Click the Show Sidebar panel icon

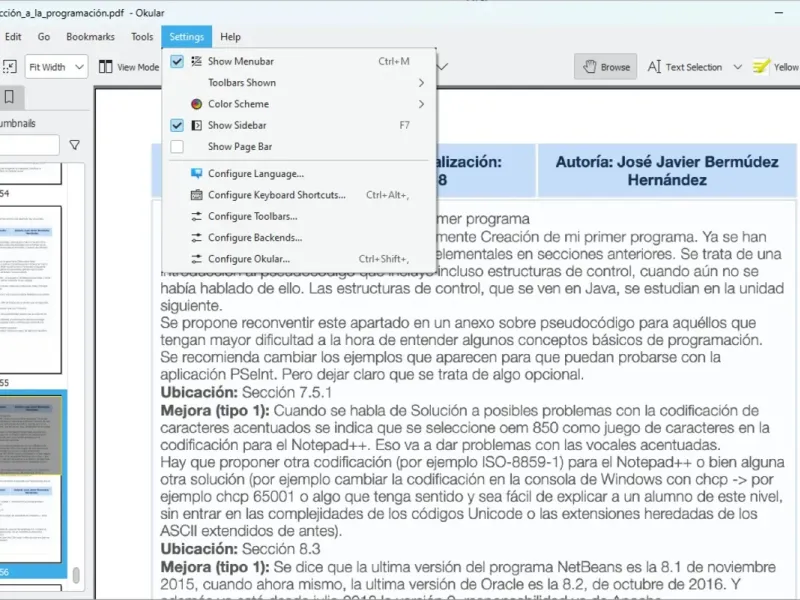point(196,125)
